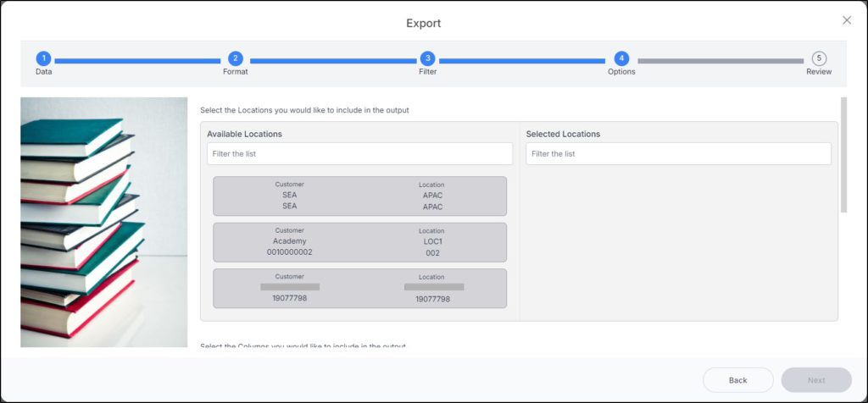Select step 3 Filter circle
This screenshot has height=403, width=868.
(x=428, y=58)
